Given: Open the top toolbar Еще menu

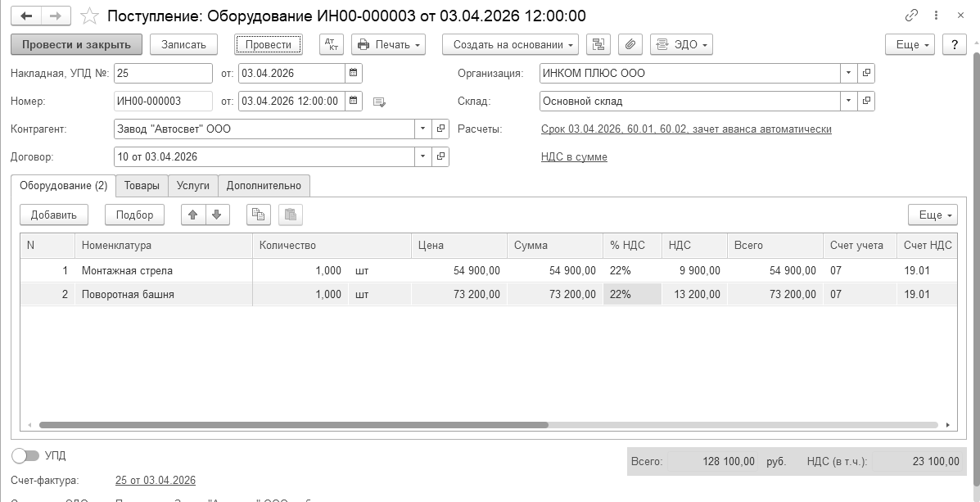Looking at the screenshot, I should pyautogui.click(x=910, y=44).
